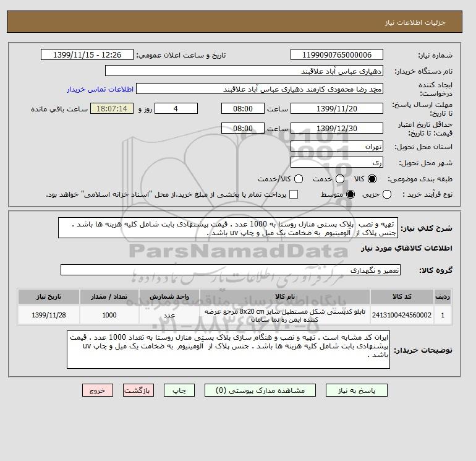
Task: Open the buyer contact info link
Action: pos(100,89)
